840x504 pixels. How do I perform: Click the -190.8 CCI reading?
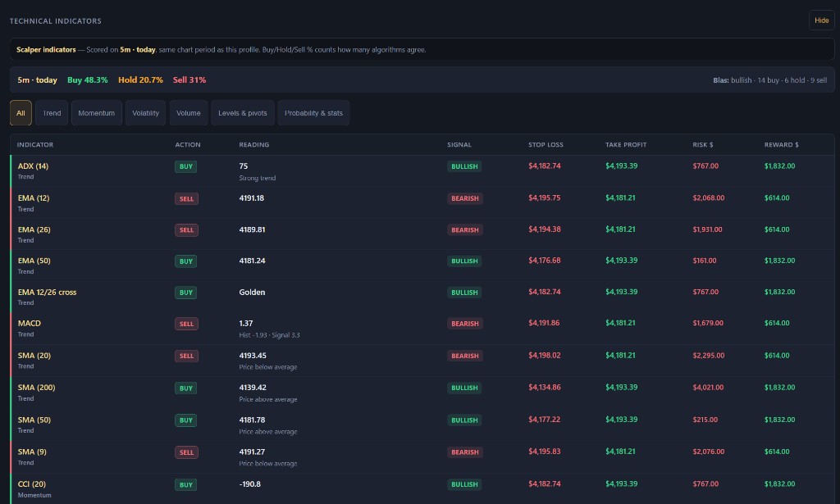249,484
